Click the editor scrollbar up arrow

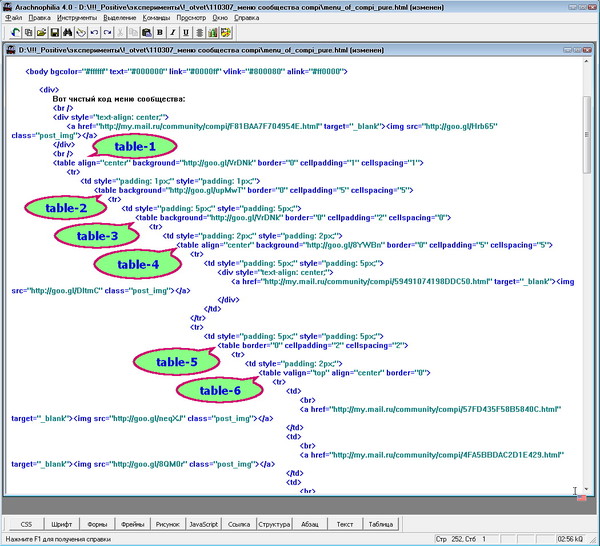coord(587,61)
